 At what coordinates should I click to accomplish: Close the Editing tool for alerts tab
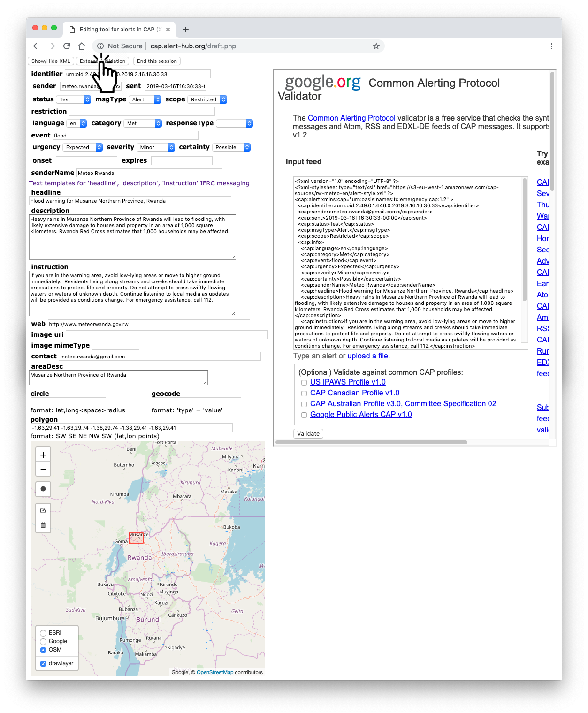(x=168, y=30)
